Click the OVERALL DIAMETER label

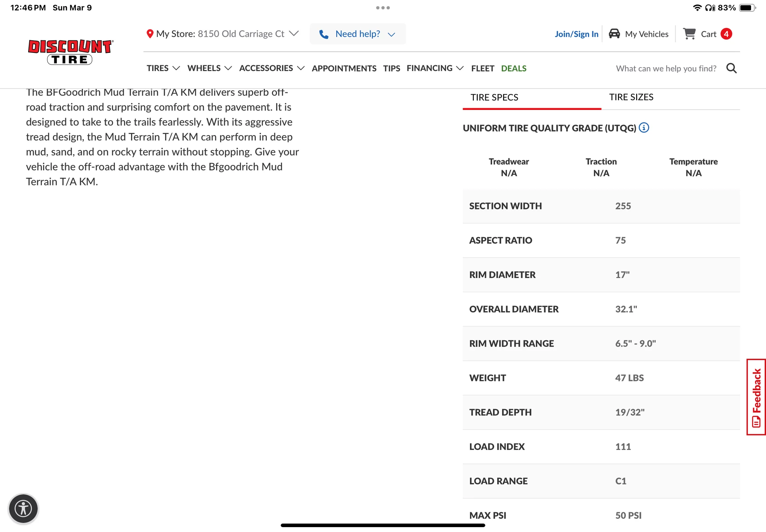[x=514, y=309]
